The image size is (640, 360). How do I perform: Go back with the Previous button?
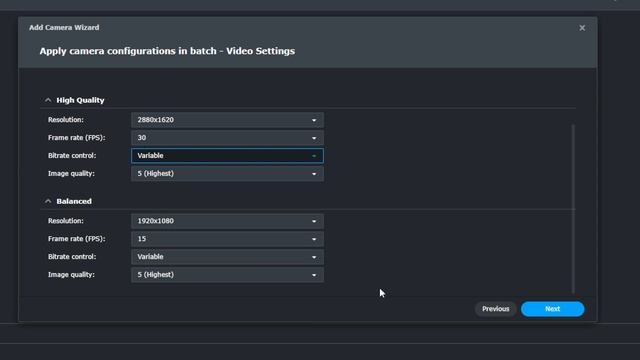click(x=496, y=309)
